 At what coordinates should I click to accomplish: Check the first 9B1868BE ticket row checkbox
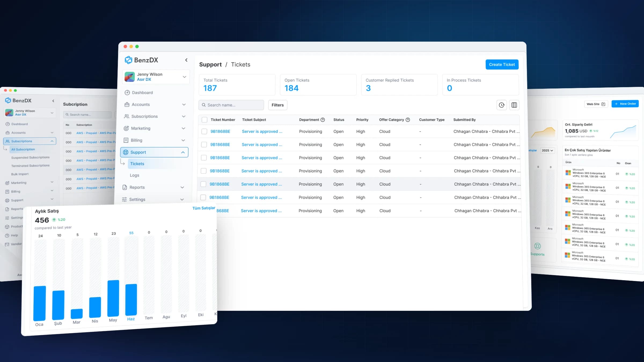204,131
